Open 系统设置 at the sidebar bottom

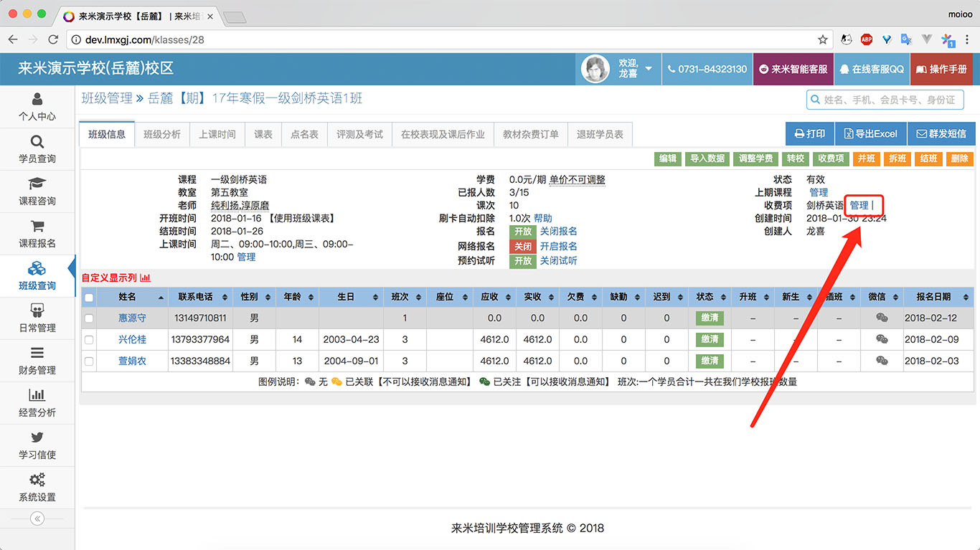pyautogui.click(x=37, y=488)
